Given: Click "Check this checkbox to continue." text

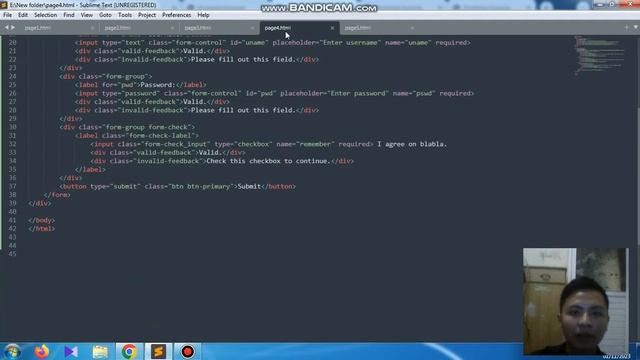Looking at the screenshot, I should coord(268,161).
